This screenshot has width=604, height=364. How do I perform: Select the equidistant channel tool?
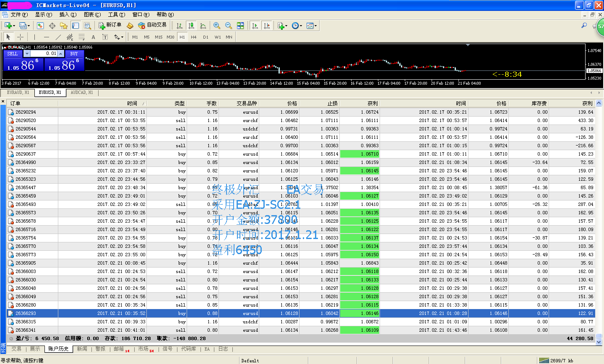point(70,37)
